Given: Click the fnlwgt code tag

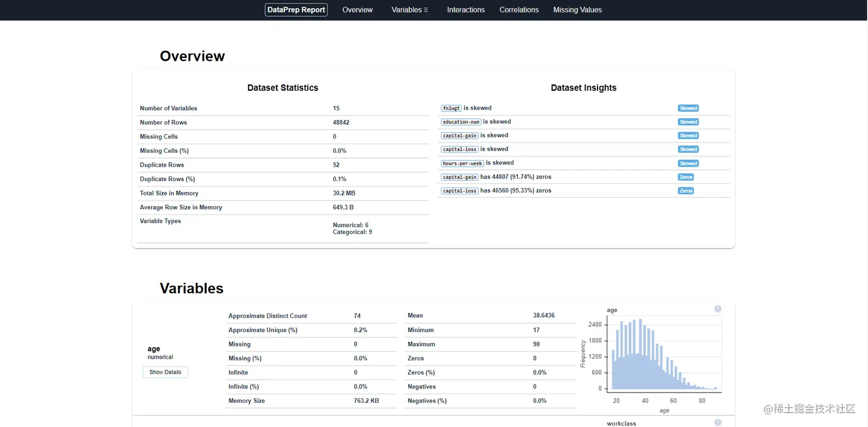Looking at the screenshot, I should 451,108.
